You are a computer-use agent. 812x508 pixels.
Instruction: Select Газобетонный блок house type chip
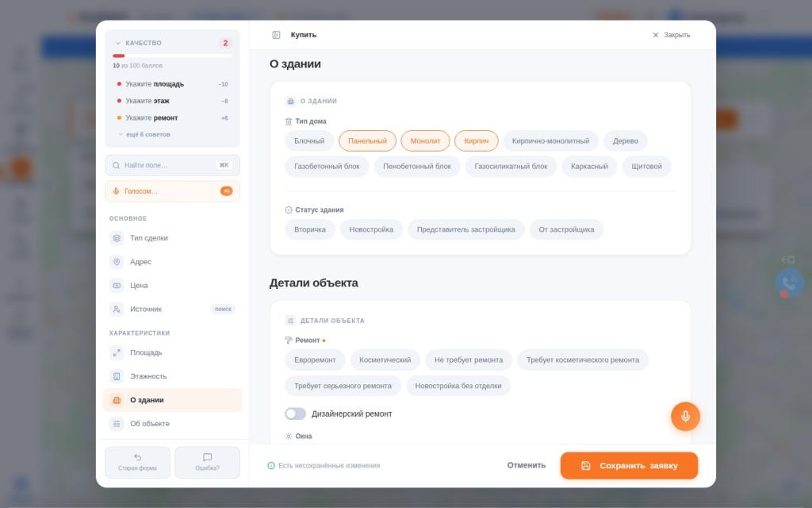tap(327, 167)
